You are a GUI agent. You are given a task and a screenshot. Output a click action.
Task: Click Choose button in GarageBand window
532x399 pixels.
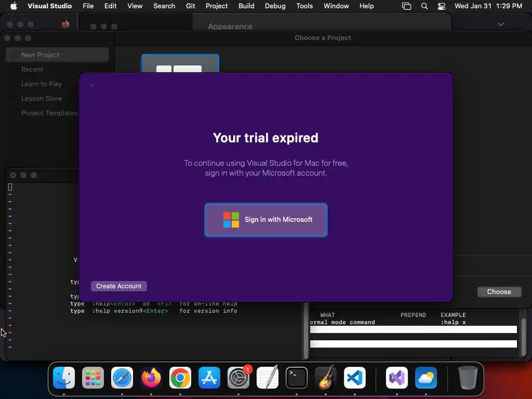tap(499, 292)
